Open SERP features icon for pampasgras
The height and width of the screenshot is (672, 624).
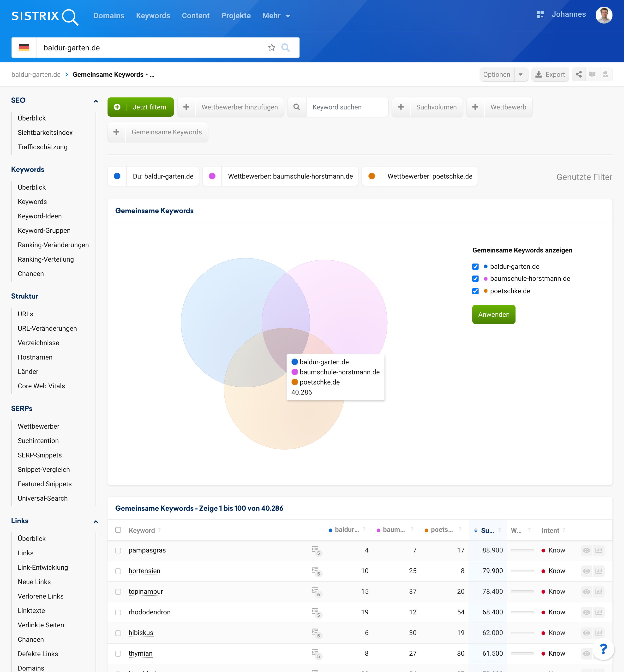315,550
